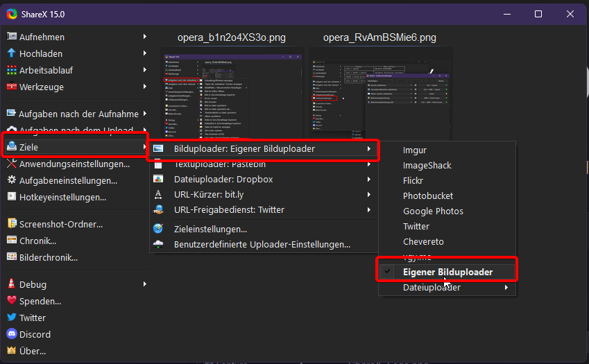The width and height of the screenshot is (589, 364).
Task: Open URL-Freigabedienst: Twitter menu entry
Action: tap(228, 210)
